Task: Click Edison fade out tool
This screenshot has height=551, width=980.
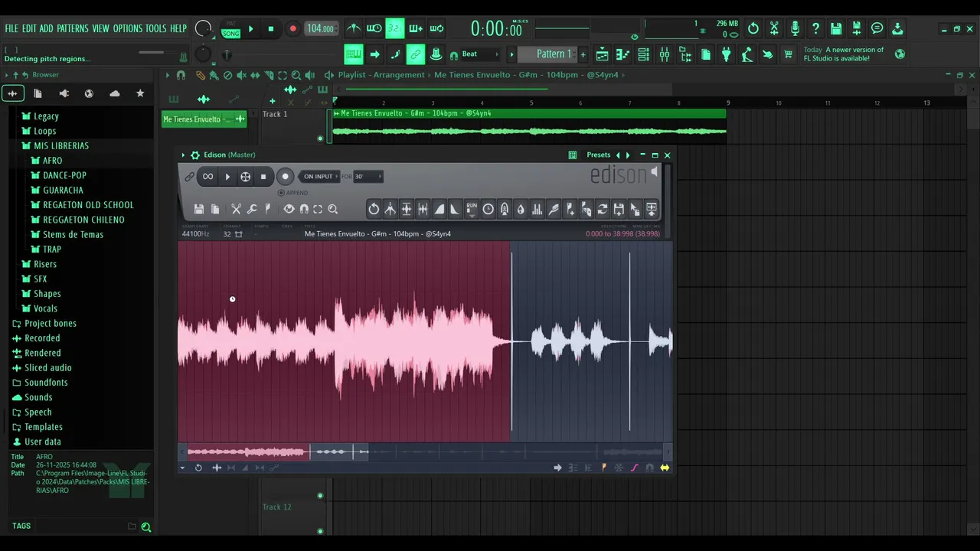Action: coord(455,209)
